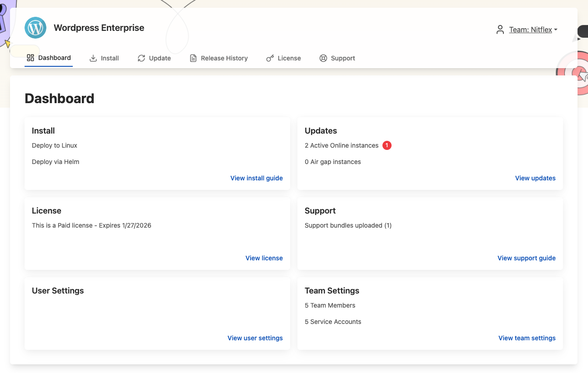Open the License tab

point(289,58)
